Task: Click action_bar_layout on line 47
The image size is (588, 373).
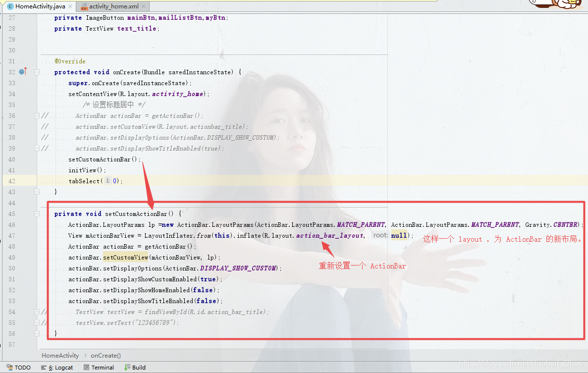Action: [329, 235]
